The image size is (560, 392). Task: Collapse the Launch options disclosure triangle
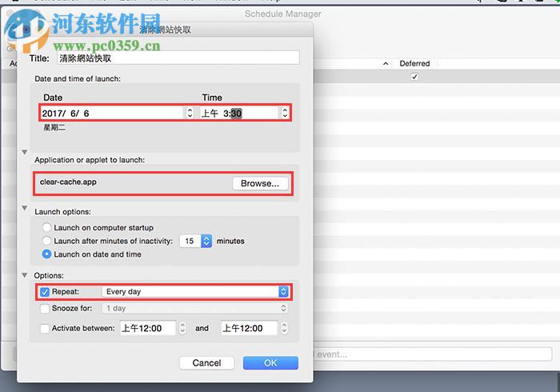(24, 208)
